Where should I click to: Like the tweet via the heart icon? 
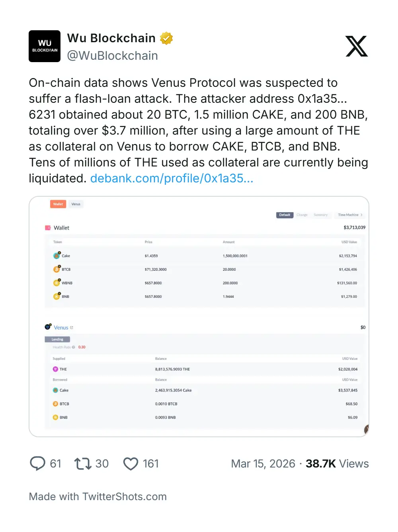pos(131,463)
